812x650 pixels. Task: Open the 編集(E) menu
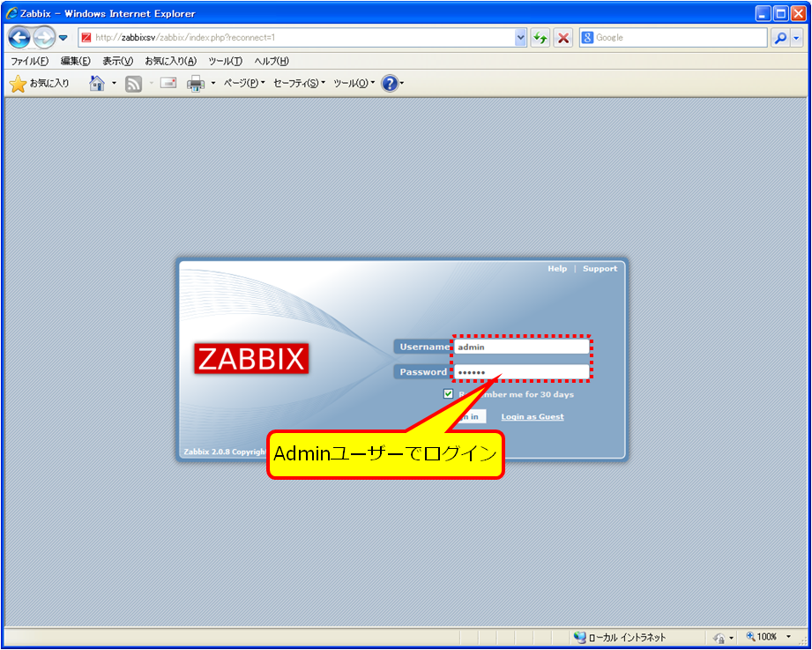[76, 61]
